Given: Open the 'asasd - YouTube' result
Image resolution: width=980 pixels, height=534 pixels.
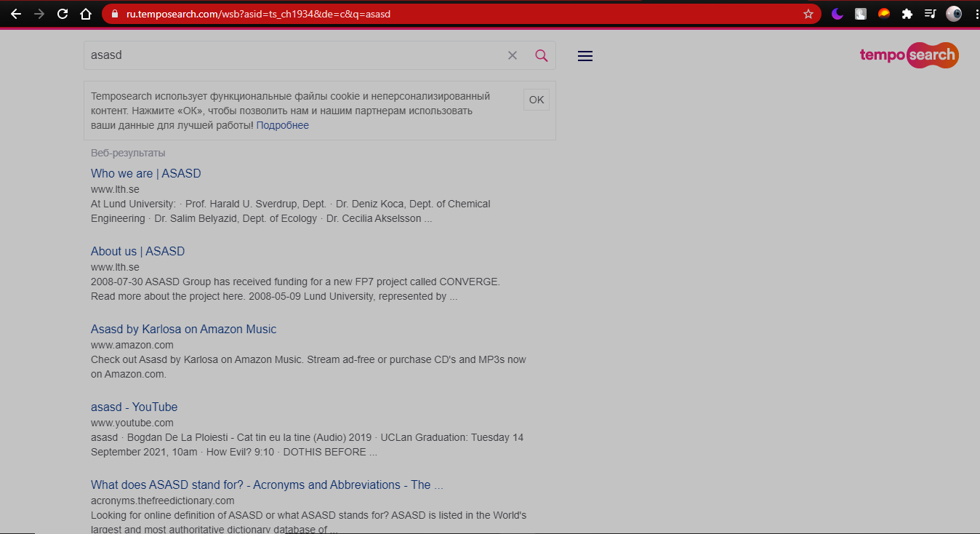Looking at the screenshot, I should tap(134, 407).
